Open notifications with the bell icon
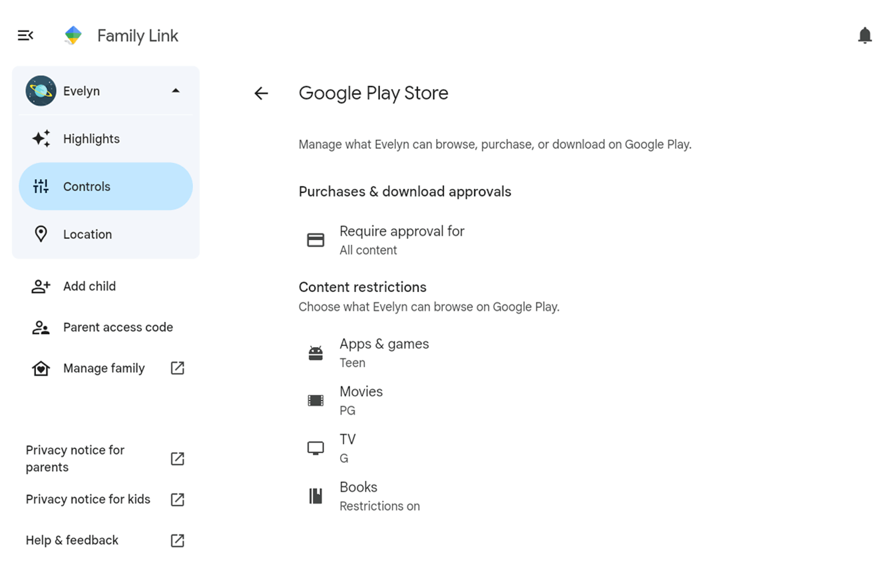The width and height of the screenshot is (888, 588). tap(865, 35)
